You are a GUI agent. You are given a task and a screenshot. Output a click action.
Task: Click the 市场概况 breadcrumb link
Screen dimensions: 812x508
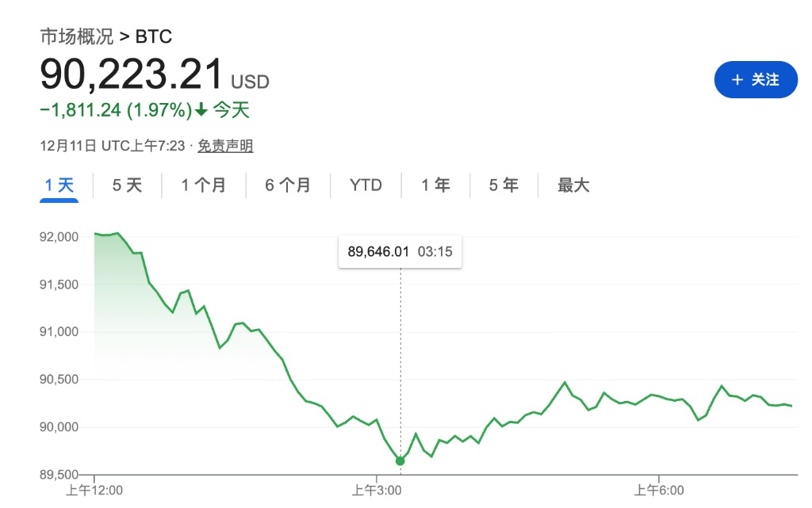[x=76, y=36]
